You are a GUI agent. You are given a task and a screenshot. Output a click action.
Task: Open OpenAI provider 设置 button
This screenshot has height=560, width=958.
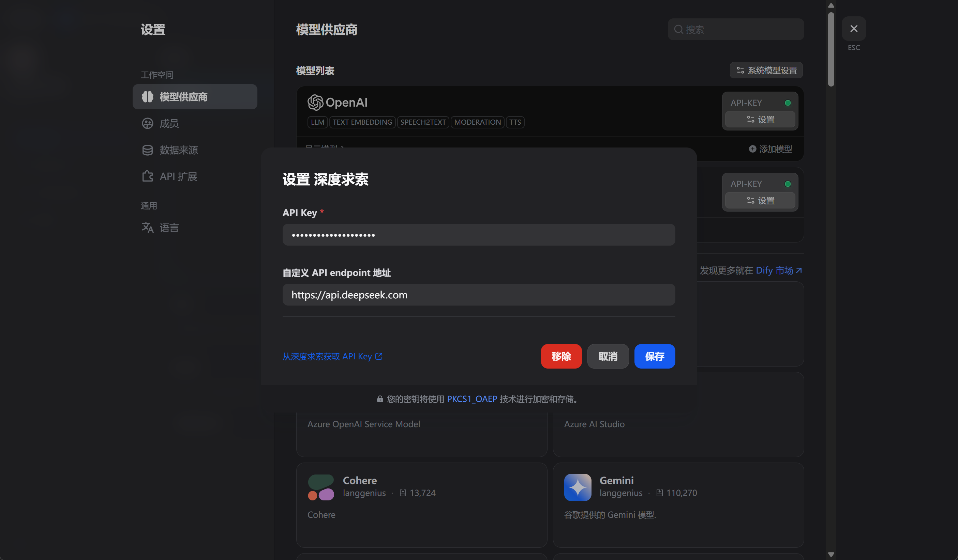tap(760, 120)
